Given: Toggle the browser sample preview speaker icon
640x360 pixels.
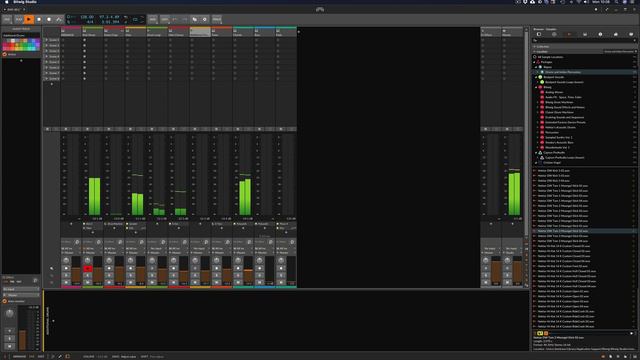Looking at the screenshot, I should (540, 333).
